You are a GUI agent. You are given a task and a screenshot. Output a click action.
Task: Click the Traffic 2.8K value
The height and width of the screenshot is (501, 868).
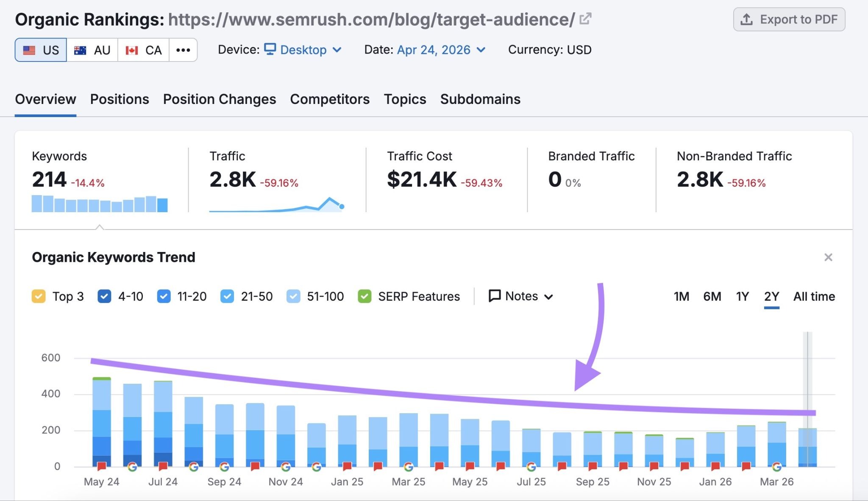[x=233, y=179]
